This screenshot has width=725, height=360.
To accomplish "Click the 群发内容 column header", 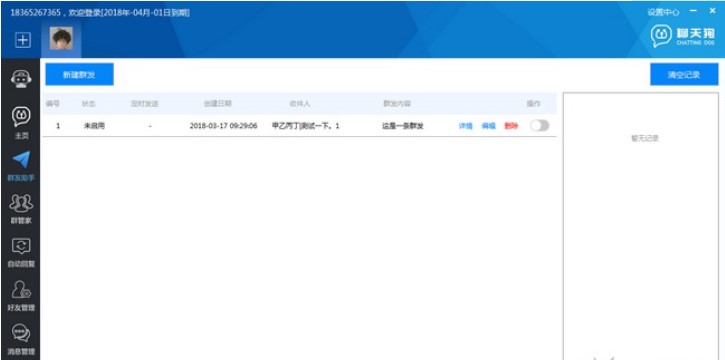I will point(396,104).
